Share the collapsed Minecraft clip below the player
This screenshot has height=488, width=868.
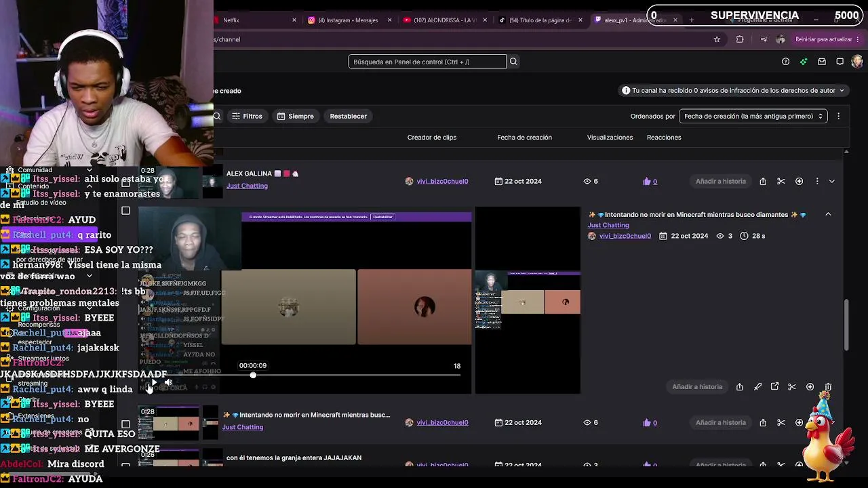pyautogui.click(x=763, y=423)
